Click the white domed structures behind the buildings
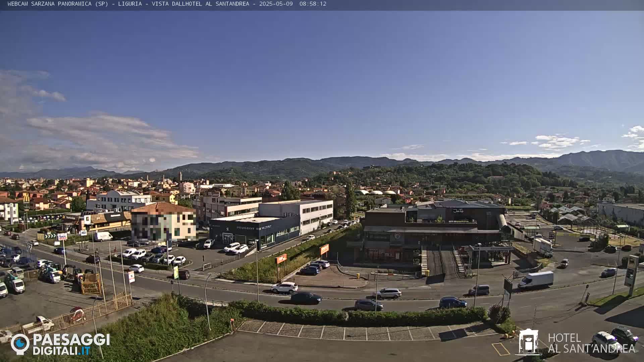The image size is (644, 362). pyautogui.click(x=376, y=192)
